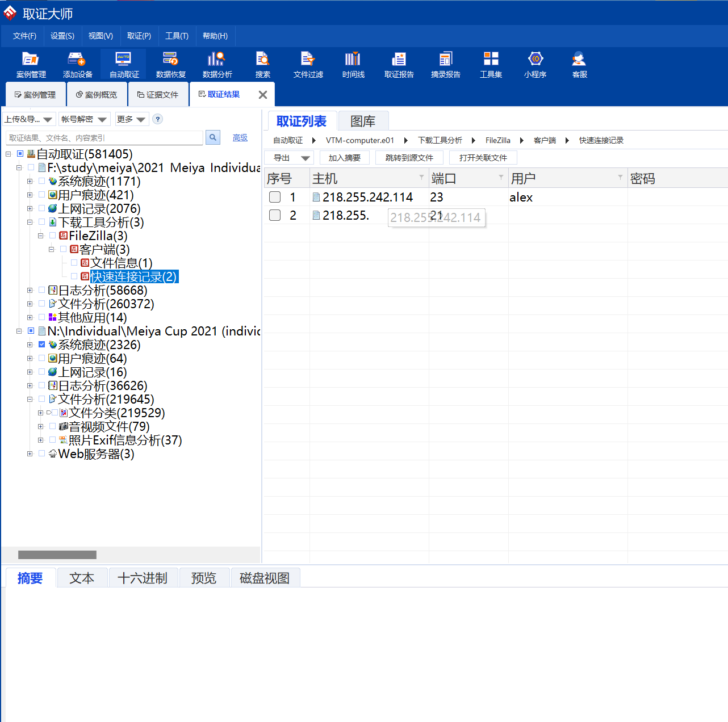Uncheck the second 系统痕迹(2326) checkbox
728x722 pixels.
(x=41, y=345)
